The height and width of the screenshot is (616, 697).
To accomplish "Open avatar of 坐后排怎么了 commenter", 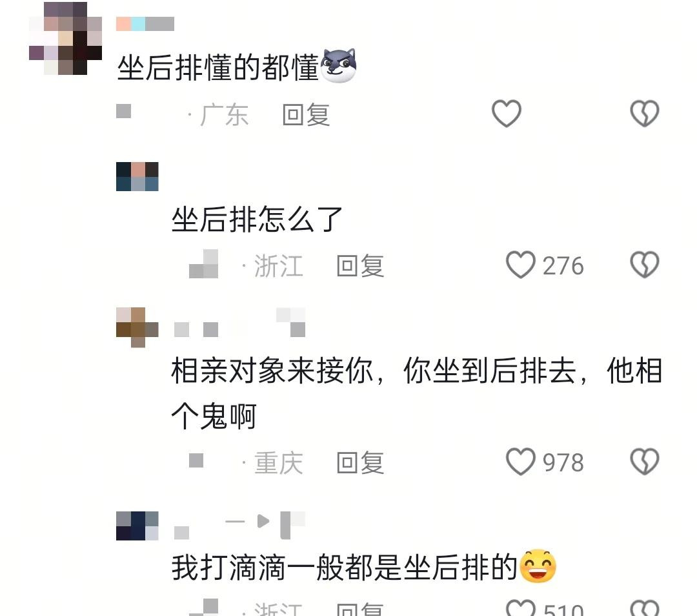I will [137, 176].
